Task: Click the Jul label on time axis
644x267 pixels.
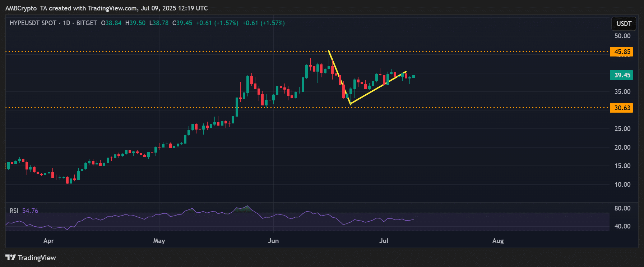Action: [384, 241]
